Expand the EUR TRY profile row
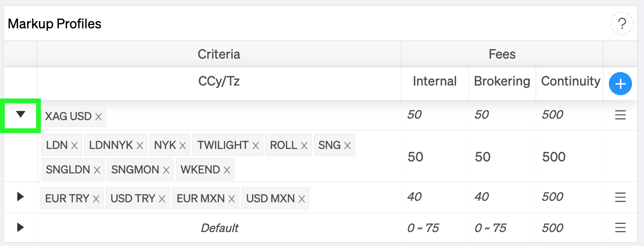This screenshot has width=644, height=246. coord(20,197)
